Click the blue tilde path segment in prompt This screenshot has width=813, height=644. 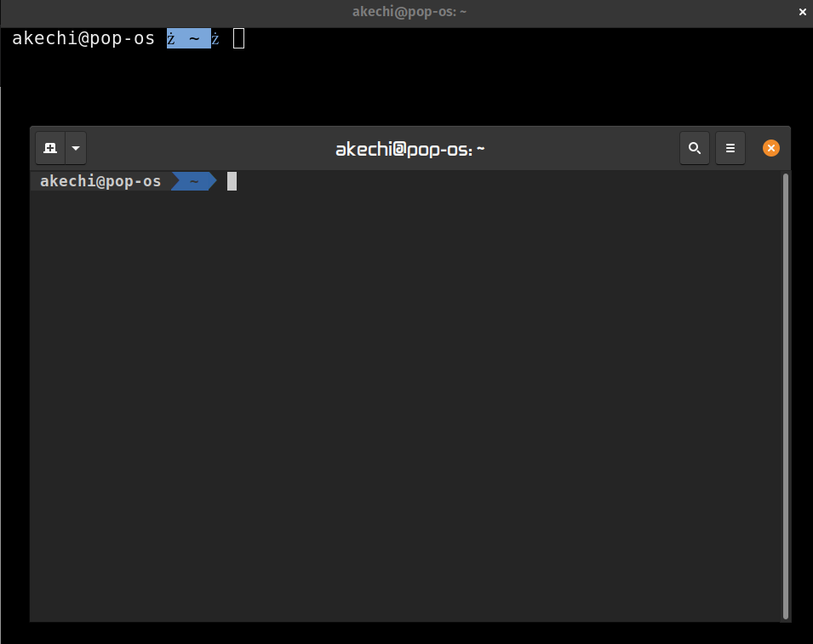tap(193, 180)
